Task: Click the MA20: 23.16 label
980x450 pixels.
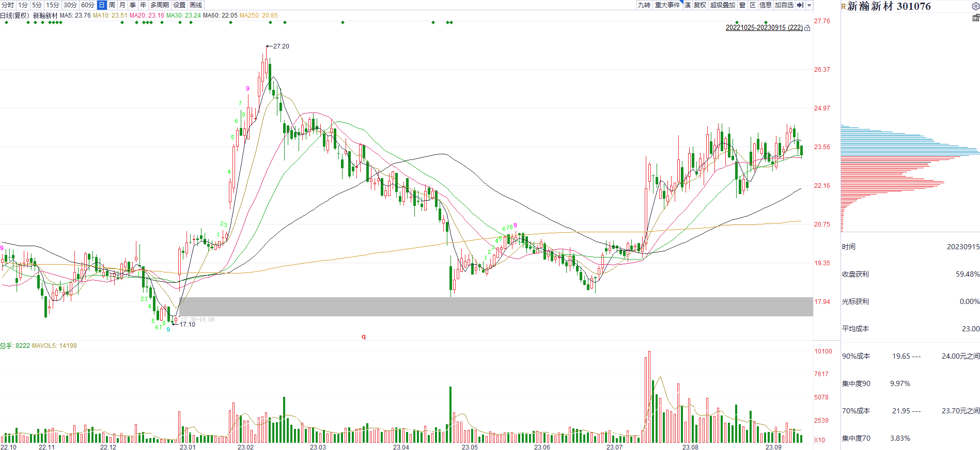Action: tap(147, 15)
